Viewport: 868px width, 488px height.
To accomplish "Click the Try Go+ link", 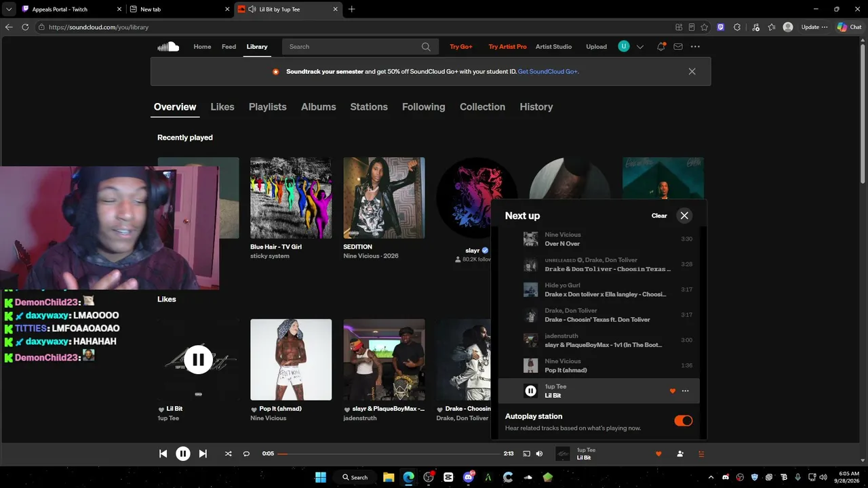I will click(x=461, y=47).
